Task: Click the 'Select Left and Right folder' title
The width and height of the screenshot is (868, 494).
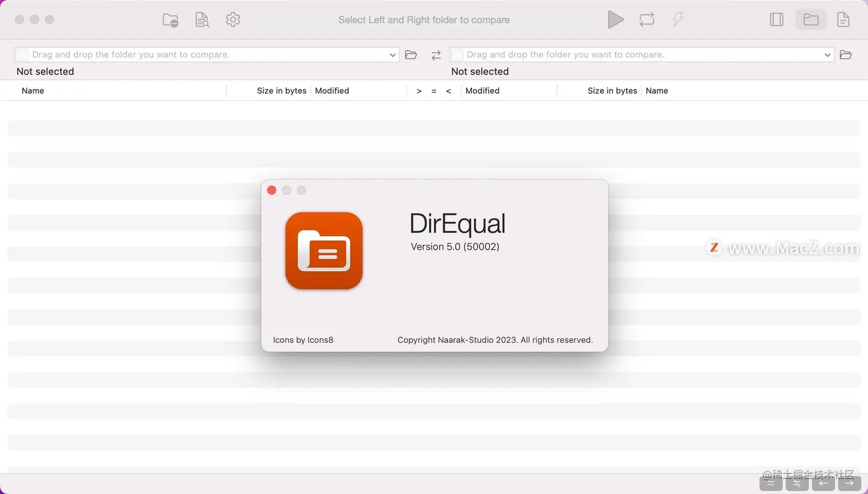Action: coord(424,20)
